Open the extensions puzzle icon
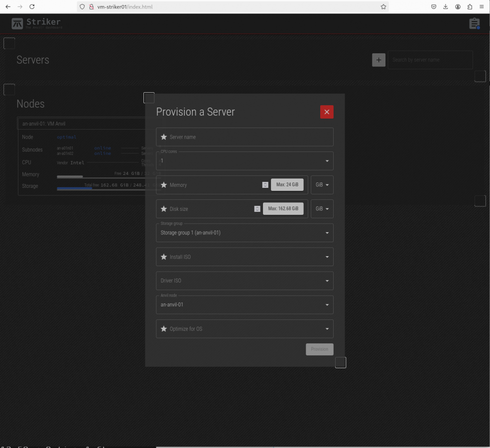 click(x=470, y=6)
